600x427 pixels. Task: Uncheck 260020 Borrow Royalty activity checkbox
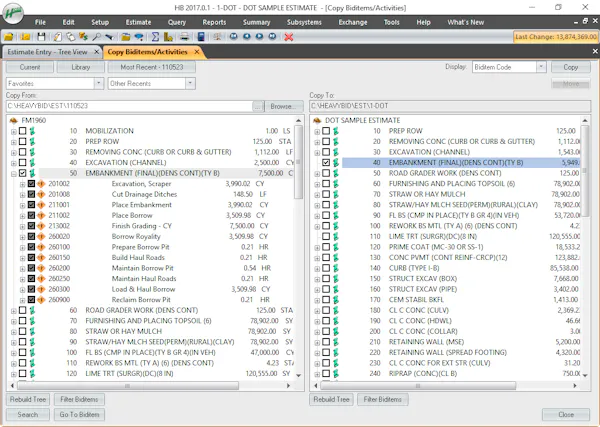[31, 236]
